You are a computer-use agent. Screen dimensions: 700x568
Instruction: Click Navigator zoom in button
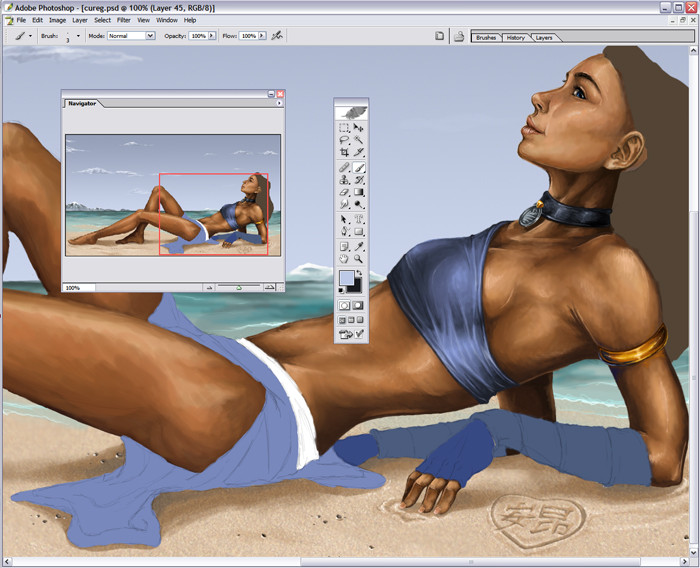[269, 288]
